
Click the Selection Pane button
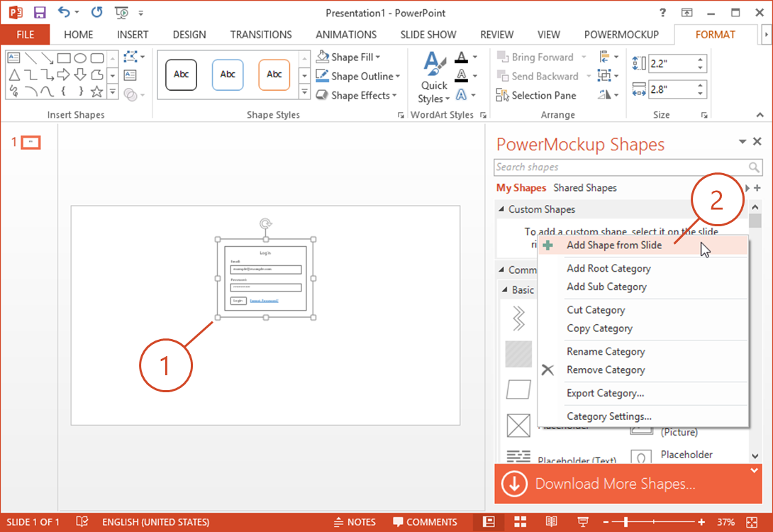pos(536,95)
